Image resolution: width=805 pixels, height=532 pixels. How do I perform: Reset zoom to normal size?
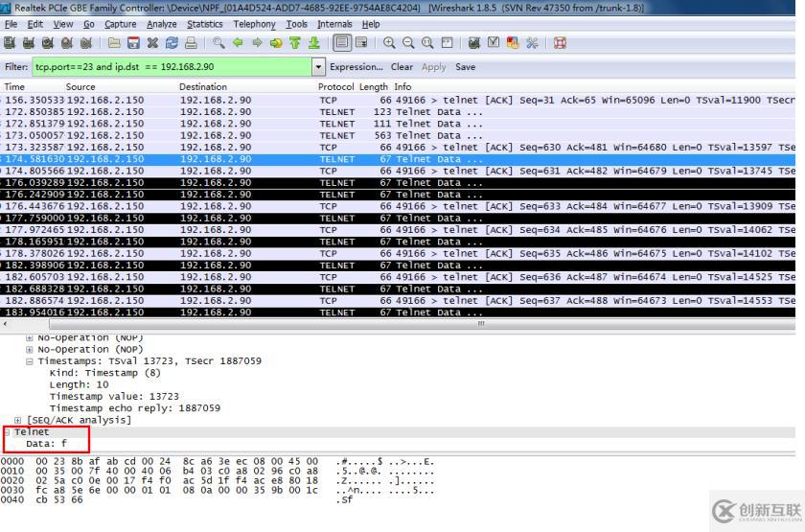[x=427, y=43]
